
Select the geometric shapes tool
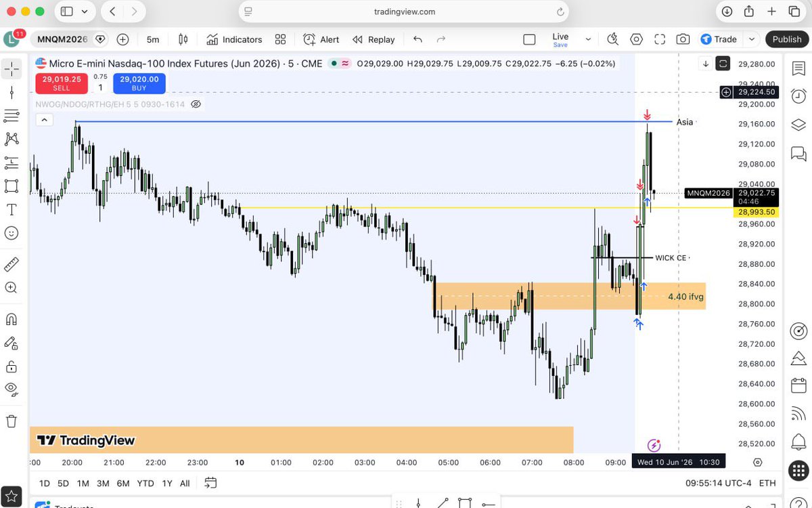[x=12, y=186]
